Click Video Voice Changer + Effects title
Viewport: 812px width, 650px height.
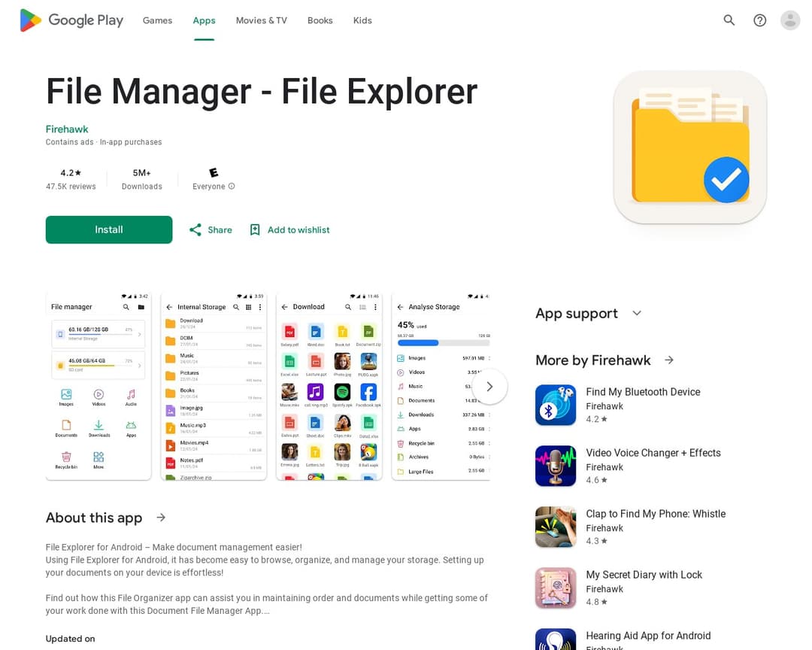click(653, 452)
